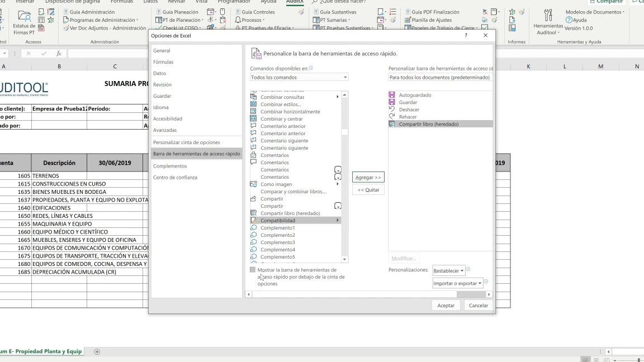Viewport: 644px width, 362px height.
Task: Select Fórmulas category in options dialog
Action: click(x=196, y=62)
